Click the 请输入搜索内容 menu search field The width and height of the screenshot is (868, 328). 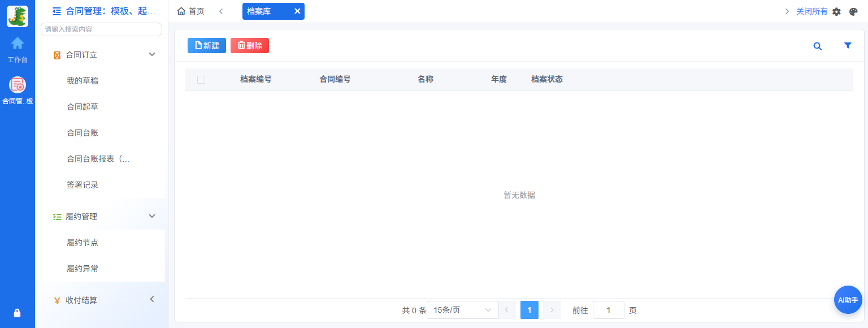102,29
